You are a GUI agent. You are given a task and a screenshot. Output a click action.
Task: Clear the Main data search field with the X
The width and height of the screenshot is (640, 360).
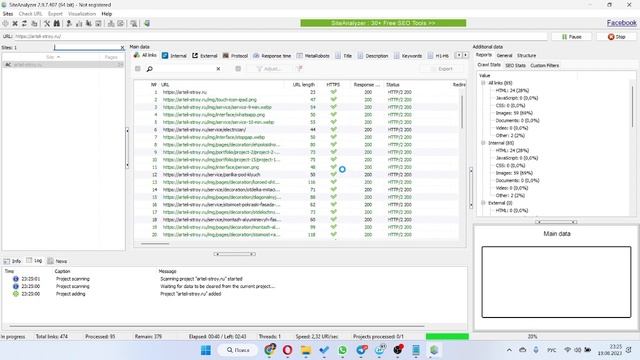pyautogui.click(x=218, y=69)
